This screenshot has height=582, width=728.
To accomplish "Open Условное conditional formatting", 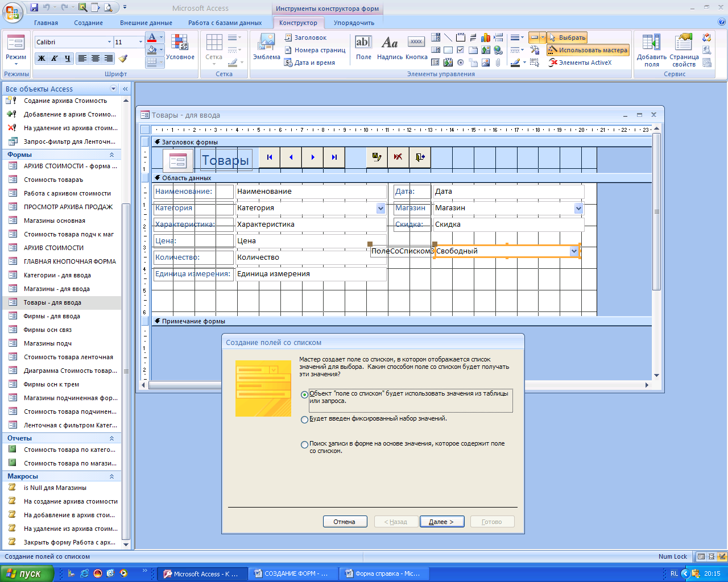I will [x=180, y=47].
